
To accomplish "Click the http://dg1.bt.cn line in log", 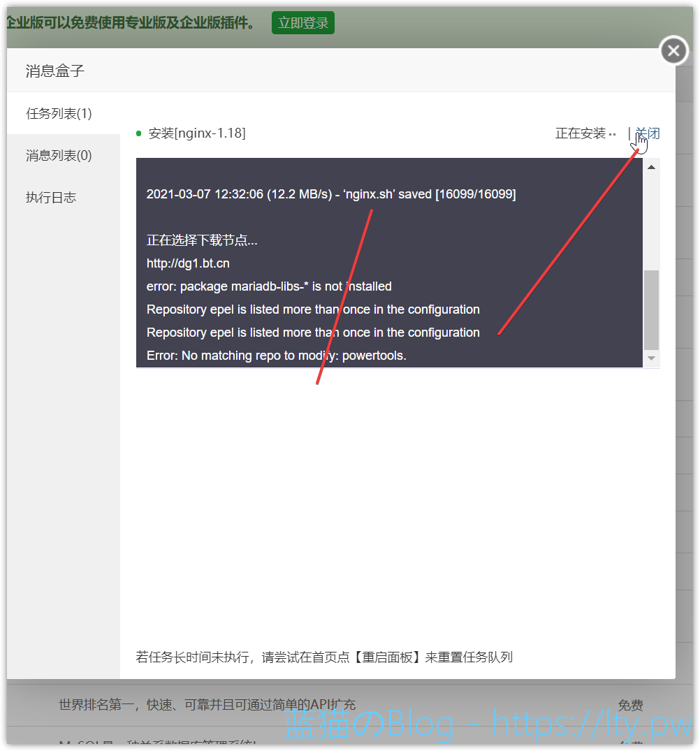I will 188,263.
